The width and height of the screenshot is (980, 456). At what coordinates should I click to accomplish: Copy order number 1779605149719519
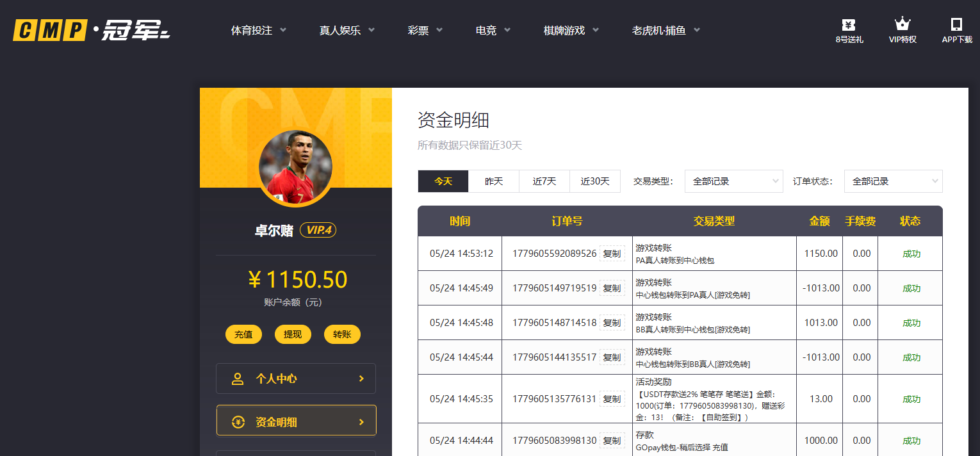click(x=612, y=288)
